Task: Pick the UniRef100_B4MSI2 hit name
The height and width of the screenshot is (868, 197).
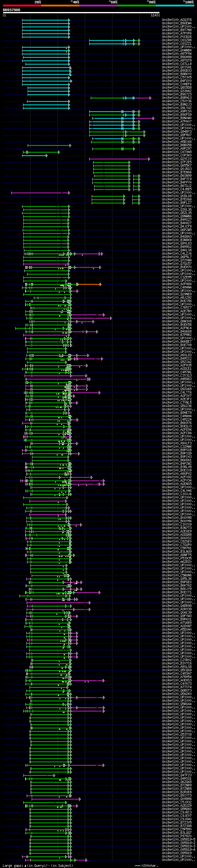Action: [177, 358]
